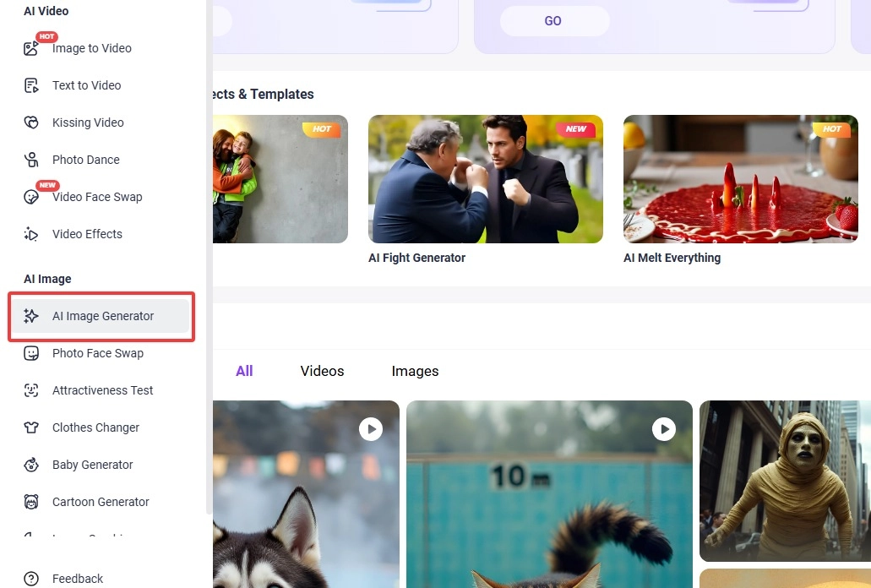
Task: Click the Attractiveness Test icon
Action: click(x=31, y=390)
